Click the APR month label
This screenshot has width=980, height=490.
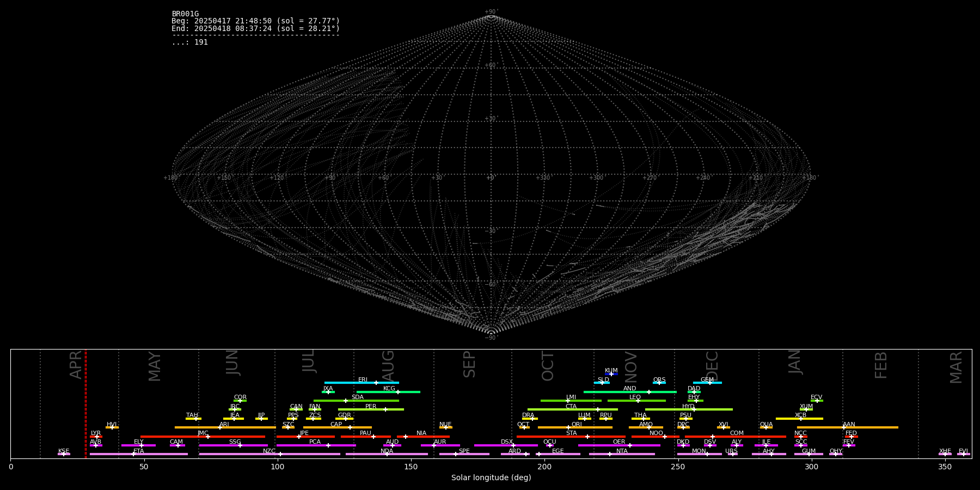76,365
